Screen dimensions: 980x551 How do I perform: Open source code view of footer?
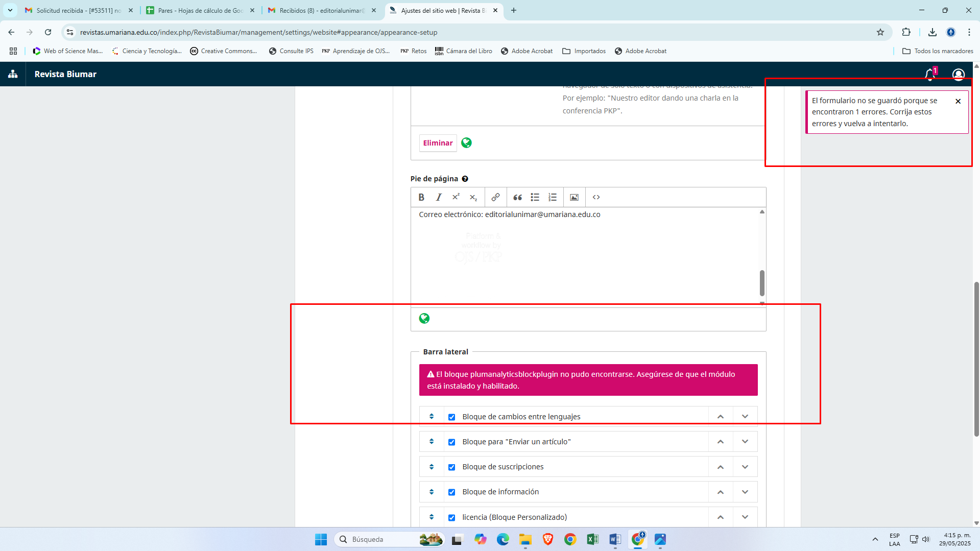coord(596,197)
